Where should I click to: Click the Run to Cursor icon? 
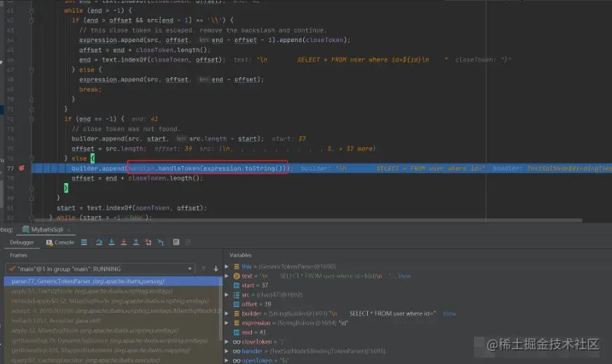161,242
